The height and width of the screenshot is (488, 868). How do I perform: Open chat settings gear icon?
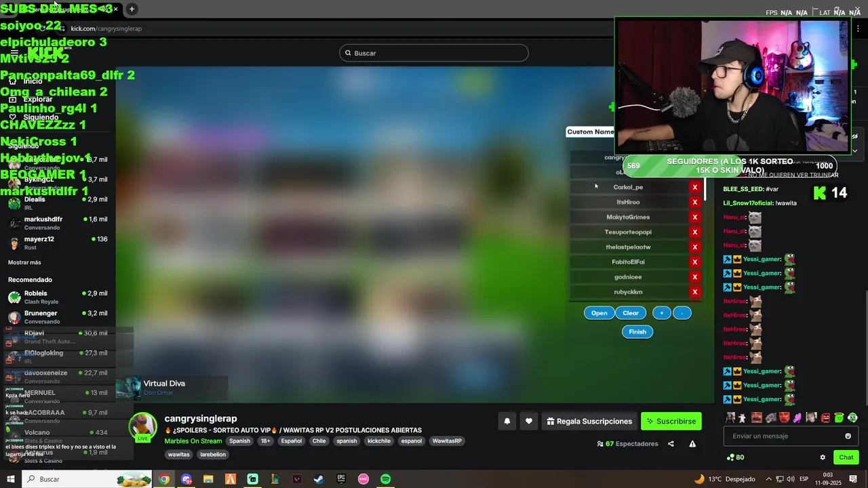click(x=823, y=457)
